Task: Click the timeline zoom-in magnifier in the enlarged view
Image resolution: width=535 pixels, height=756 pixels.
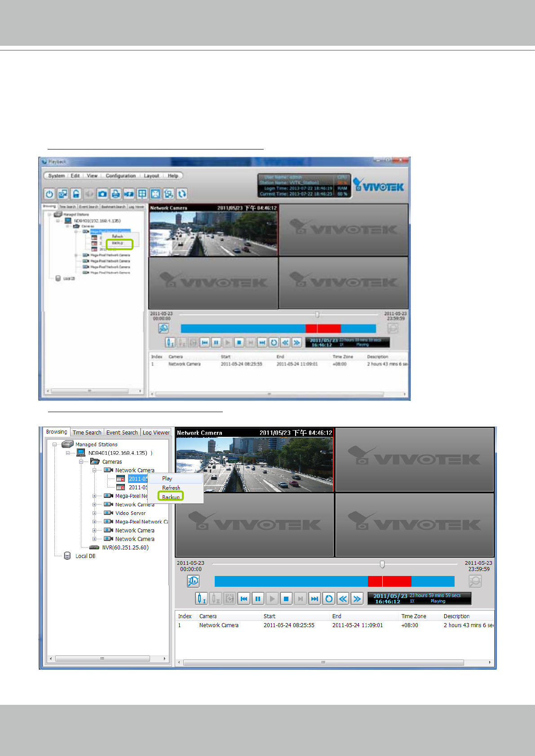Action: 193,581
